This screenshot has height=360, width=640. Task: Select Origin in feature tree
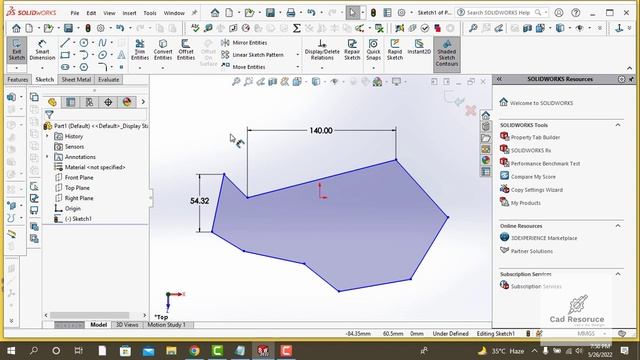point(68,208)
